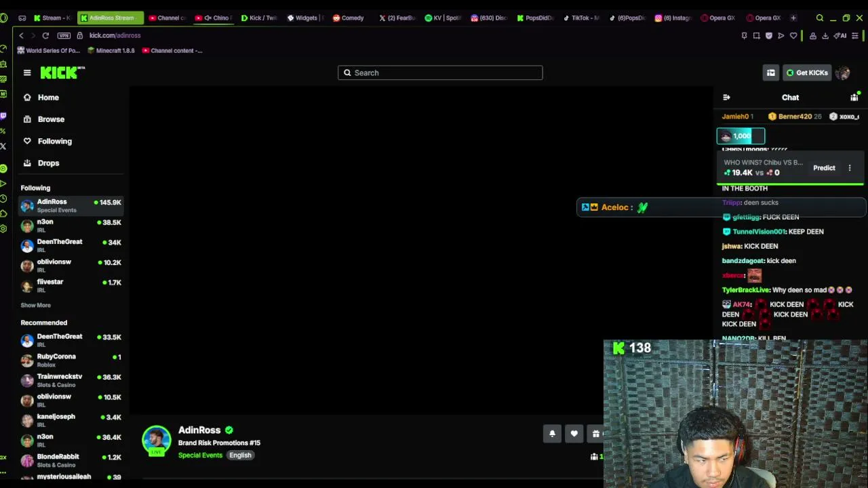Open kaneljoseph in the Recommended list
The height and width of the screenshot is (488, 868).
(x=71, y=420)
